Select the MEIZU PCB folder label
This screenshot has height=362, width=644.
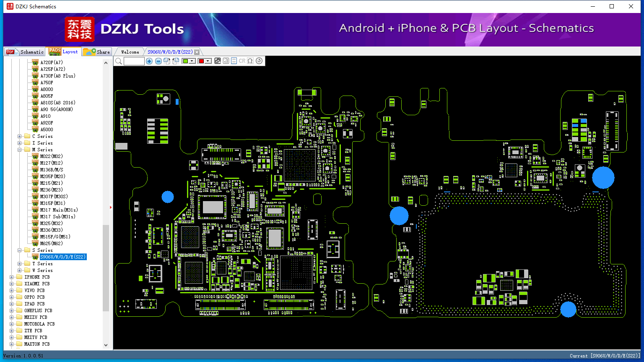(36, 317)
